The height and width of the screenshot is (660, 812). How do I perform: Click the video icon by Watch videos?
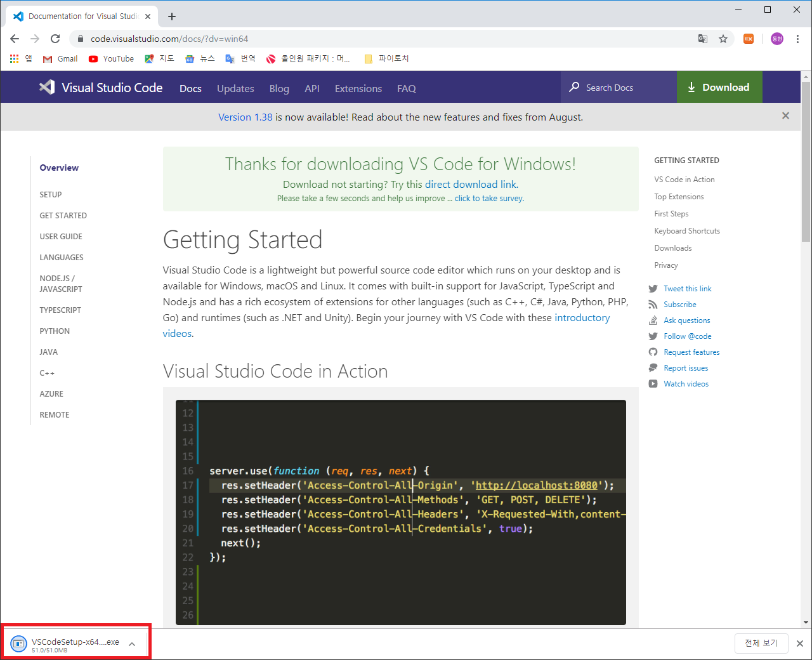point(653,384)
